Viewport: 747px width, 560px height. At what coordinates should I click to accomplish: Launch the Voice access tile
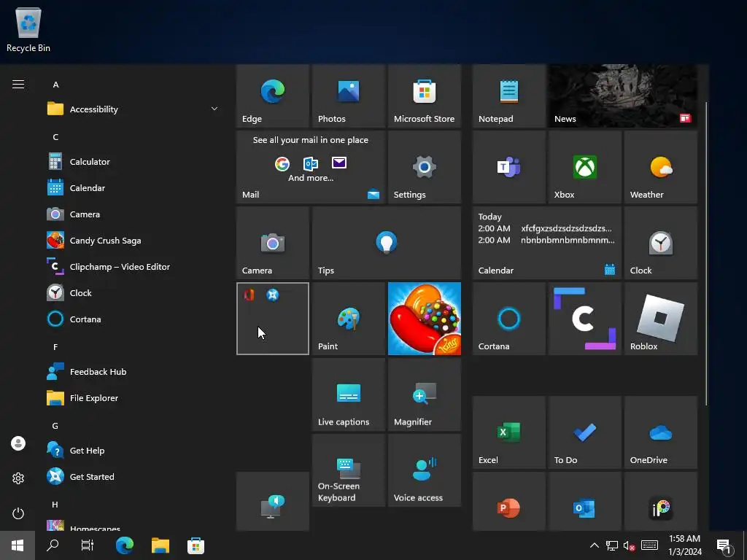coord(425,470)
